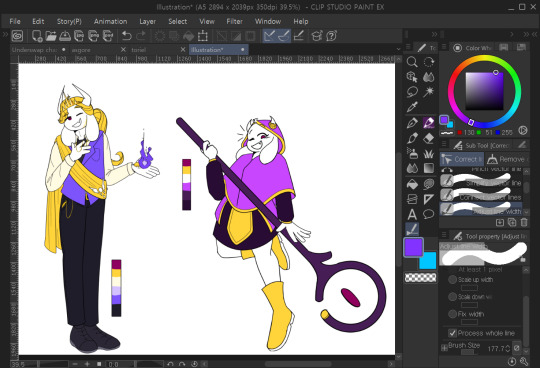
Task: Open the Tool palette menu
Action: coord(408,47)
